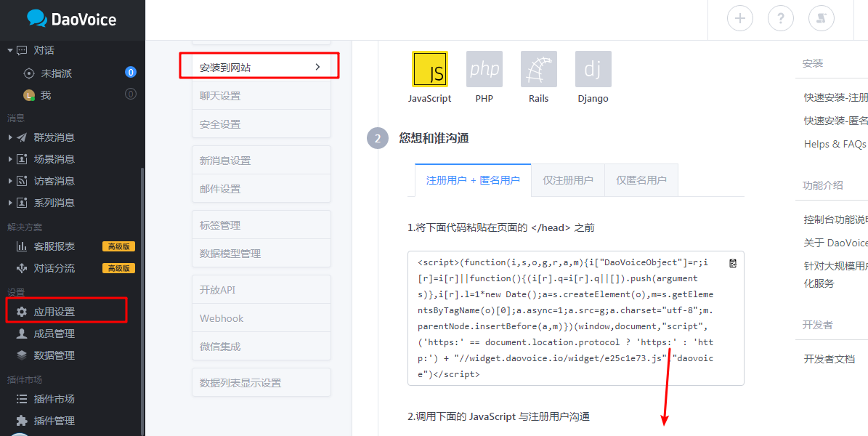Screen dimensions: 868x436
Task: Click the 针对大规模用户 link
Action: (x=835, y=275)
